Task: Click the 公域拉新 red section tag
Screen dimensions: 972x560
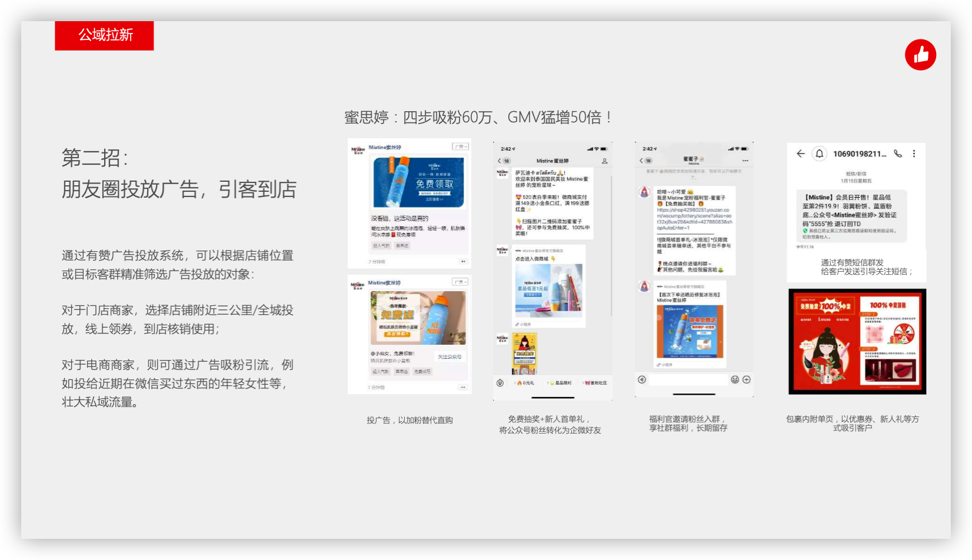Action: pos(104,35)
